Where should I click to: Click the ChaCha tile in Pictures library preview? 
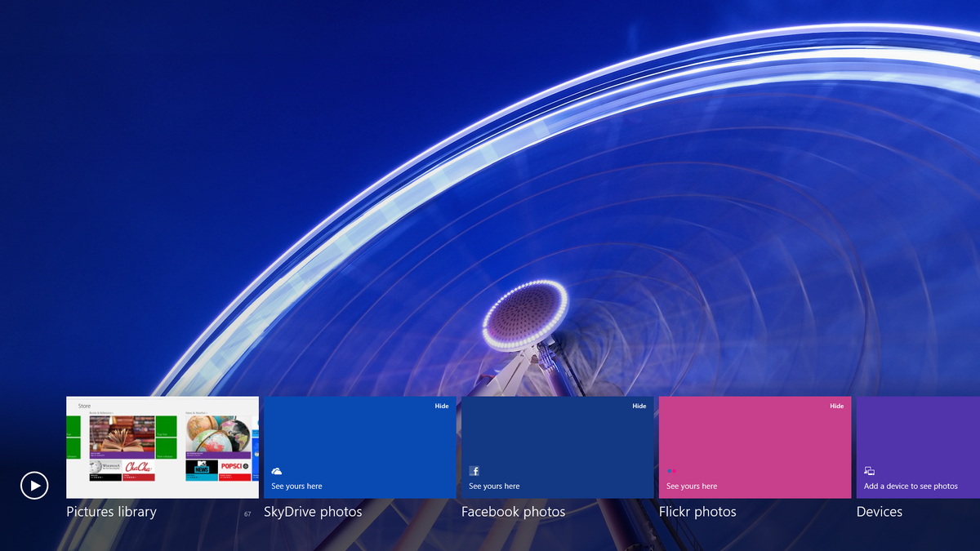(x=139, y=466)
